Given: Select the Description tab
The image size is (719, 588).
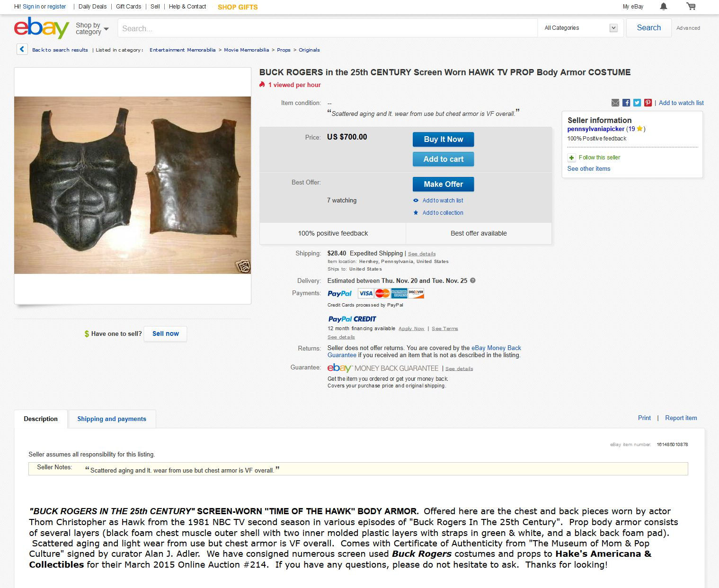Looking at the screenshot, I should (41, 419).
